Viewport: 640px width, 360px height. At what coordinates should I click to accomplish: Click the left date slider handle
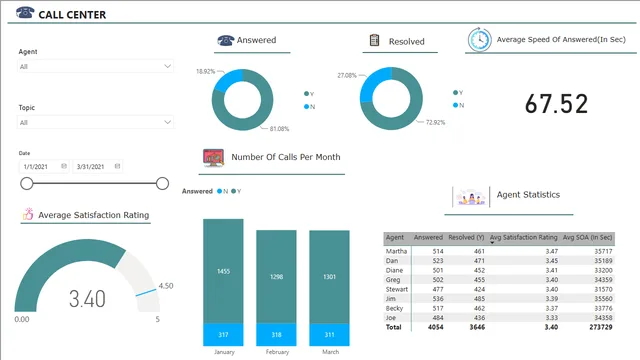pos(27,184)
